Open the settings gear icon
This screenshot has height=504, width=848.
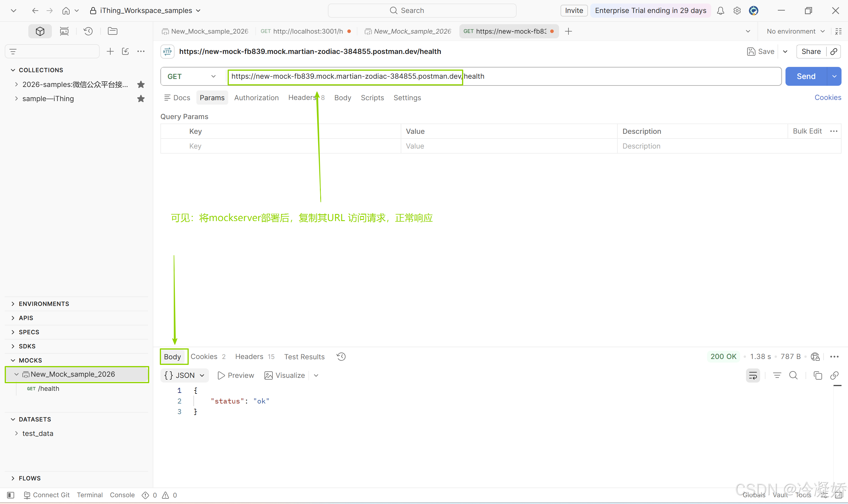[737, 11]
